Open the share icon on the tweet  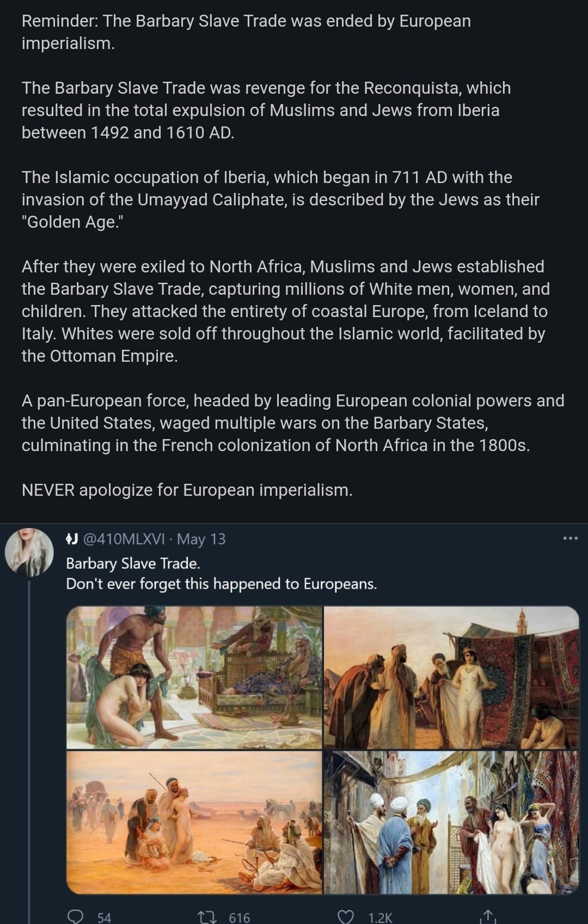(x=488, y=917)
